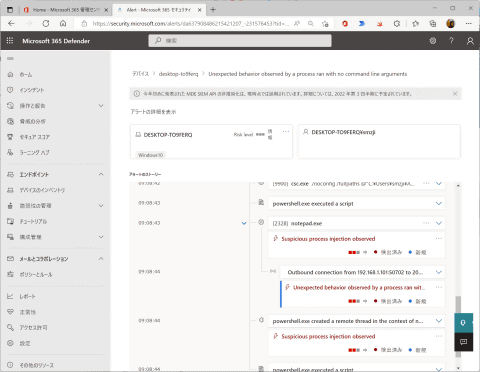Open more options for the second Suspicious process injection alert
Viewport: 480px width, 372px height.
439,336
